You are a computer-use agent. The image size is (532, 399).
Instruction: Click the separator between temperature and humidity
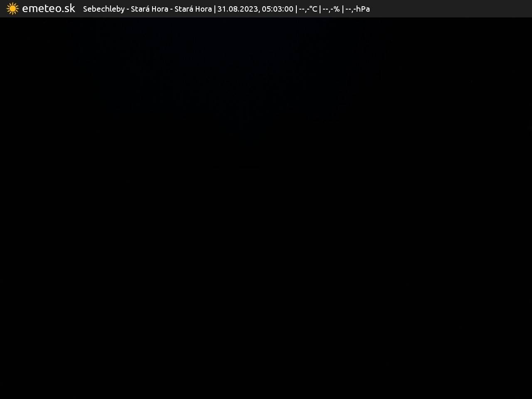click(x=320, y=9)
